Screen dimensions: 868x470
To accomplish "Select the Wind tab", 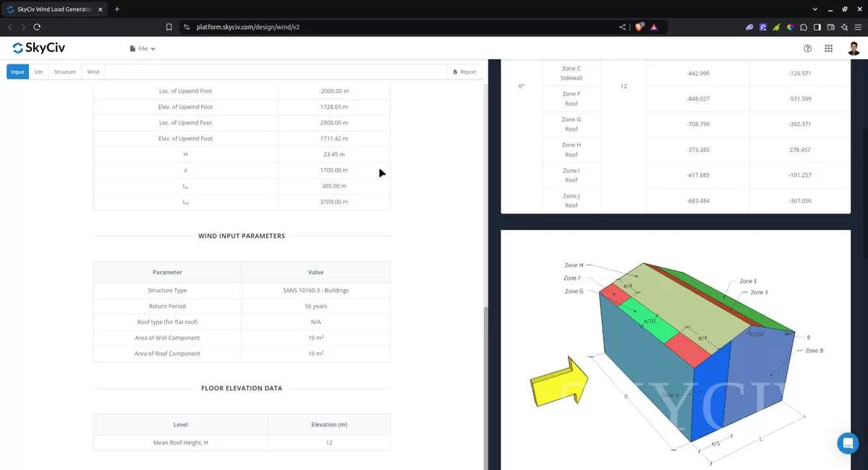I will click(93, 72).
